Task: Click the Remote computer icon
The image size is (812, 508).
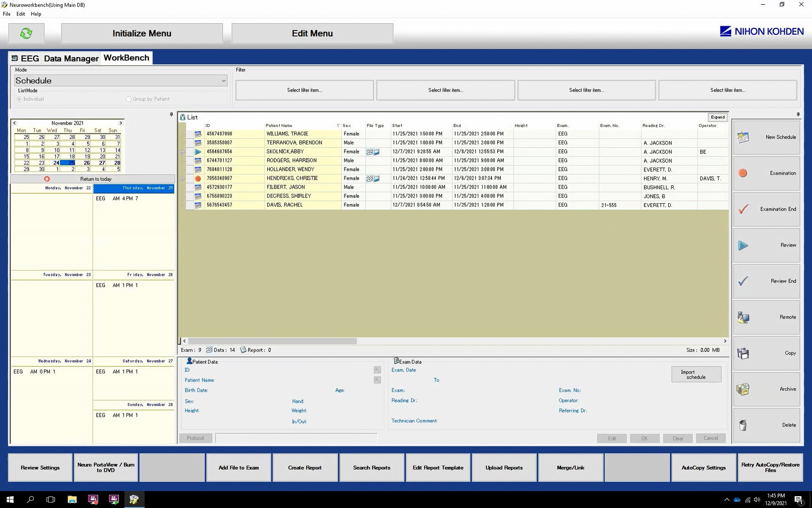Action: click(x=743, y=317)
